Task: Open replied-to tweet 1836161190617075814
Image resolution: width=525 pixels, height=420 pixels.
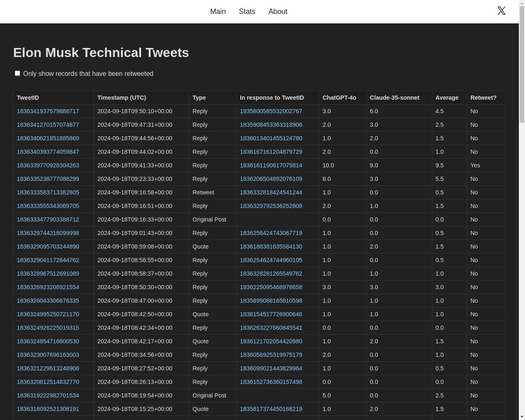Action: (271, 165)
